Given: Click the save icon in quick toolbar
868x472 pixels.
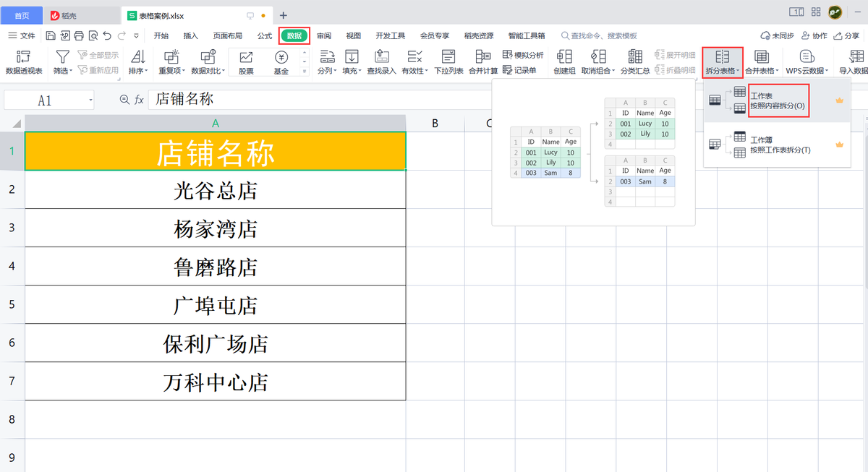Looking at the screenshot, I should click(51, 35).
